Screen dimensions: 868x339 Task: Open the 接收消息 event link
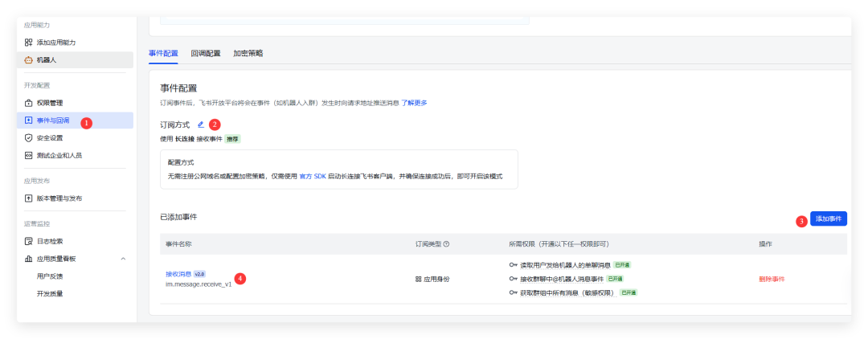178,274
